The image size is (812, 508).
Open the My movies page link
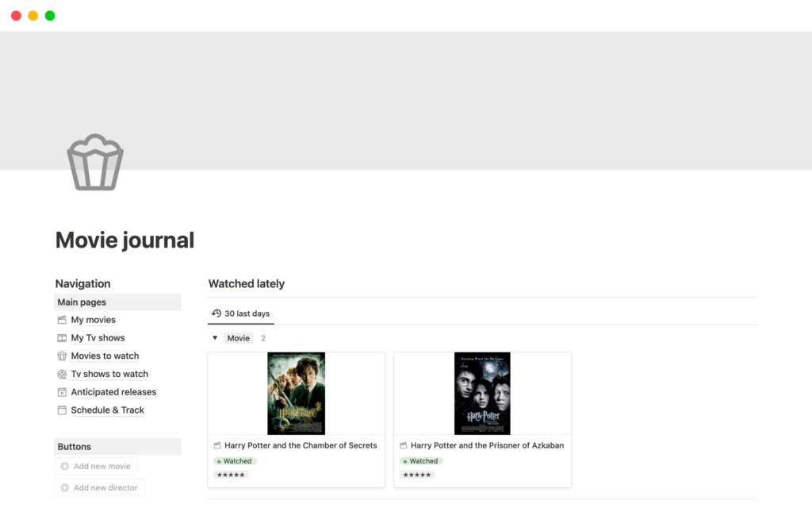[x=94, y=320]
